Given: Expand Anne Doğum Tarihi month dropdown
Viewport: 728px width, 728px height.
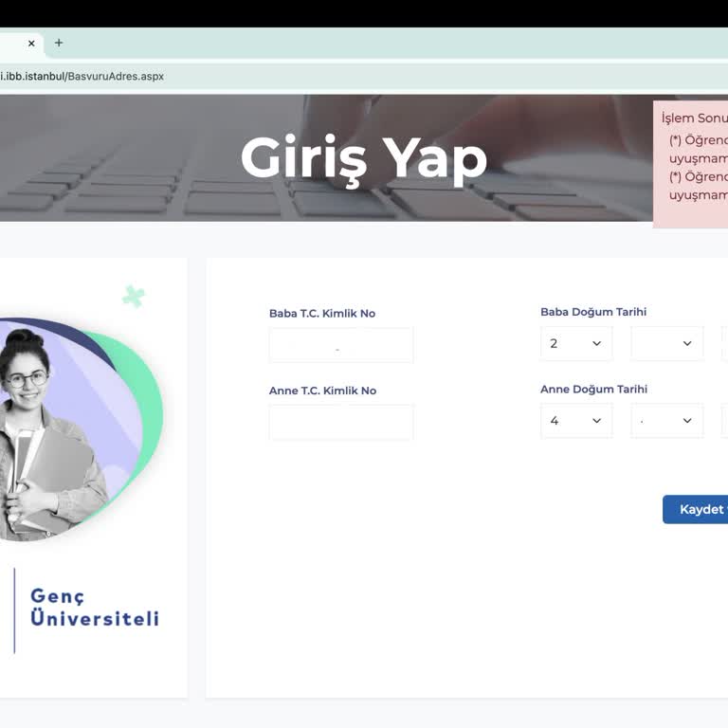Looking at the screenshot, I should [667, 421].
